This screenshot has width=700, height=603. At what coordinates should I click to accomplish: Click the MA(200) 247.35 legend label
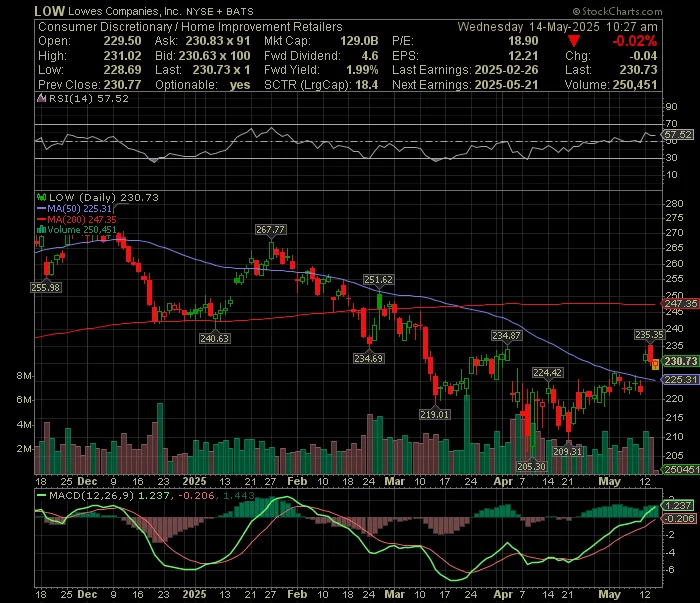(x=82, y=219)
